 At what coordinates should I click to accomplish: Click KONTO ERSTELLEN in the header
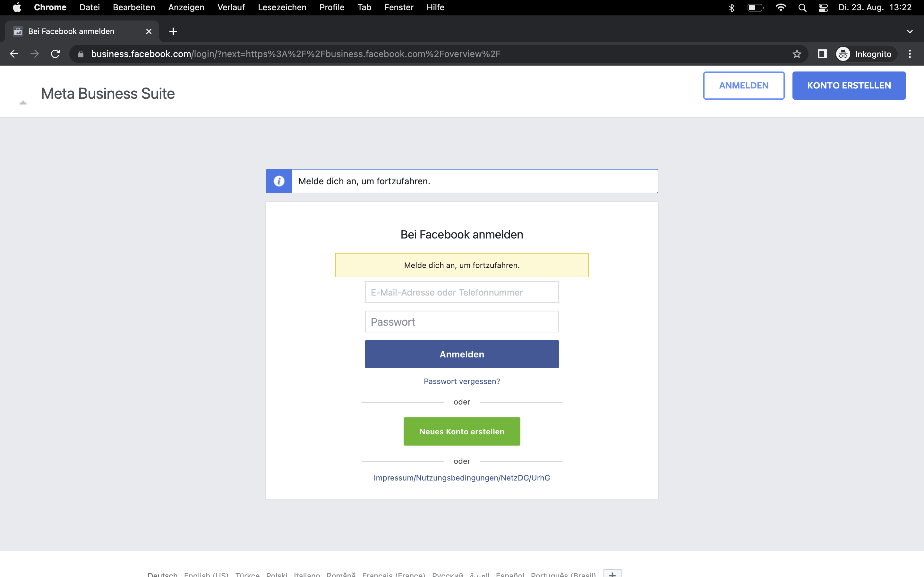(x=848, y=86)
